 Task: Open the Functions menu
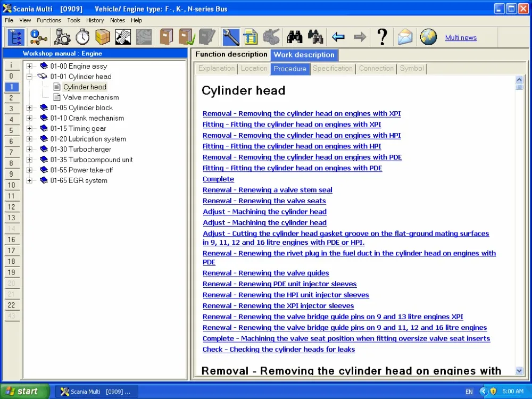click(x=49, y=20)
